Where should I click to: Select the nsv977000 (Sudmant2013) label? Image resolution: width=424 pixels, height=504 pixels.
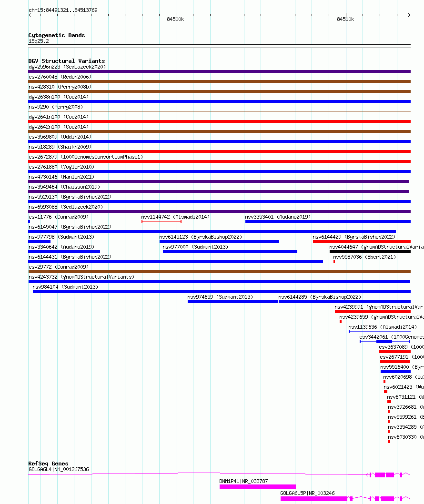click(x=195, y=247)
